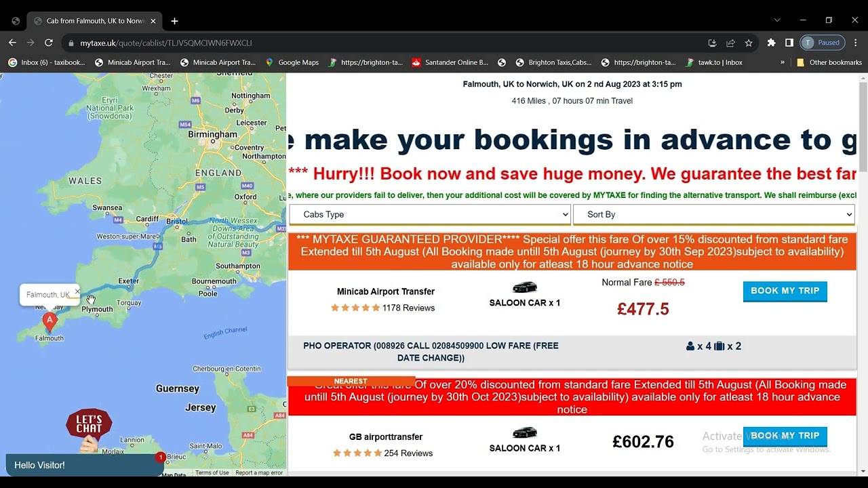Viewport: 868px width, 488px height.
Task: Click the NEAREST label badge
Action: [x=351, y=382]
